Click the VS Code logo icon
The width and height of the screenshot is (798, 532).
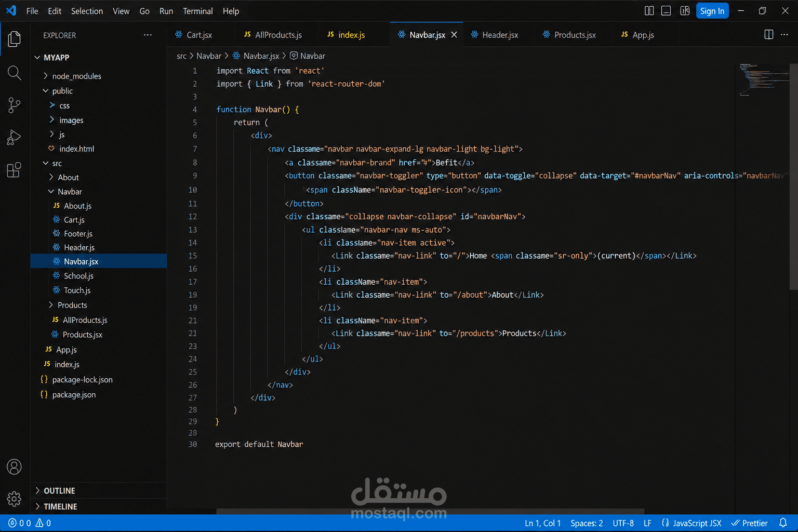coord(11,10)
